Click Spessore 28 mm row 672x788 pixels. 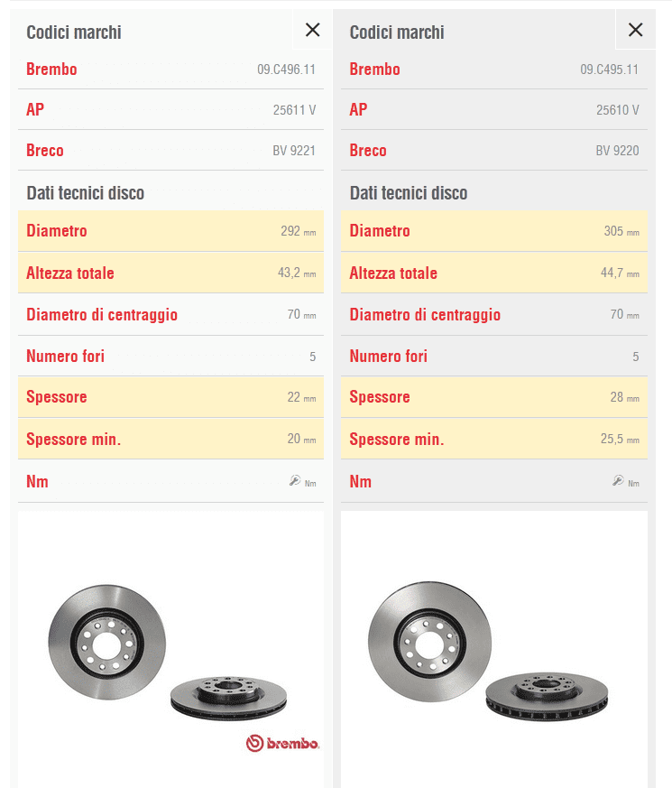pos(494,397)
